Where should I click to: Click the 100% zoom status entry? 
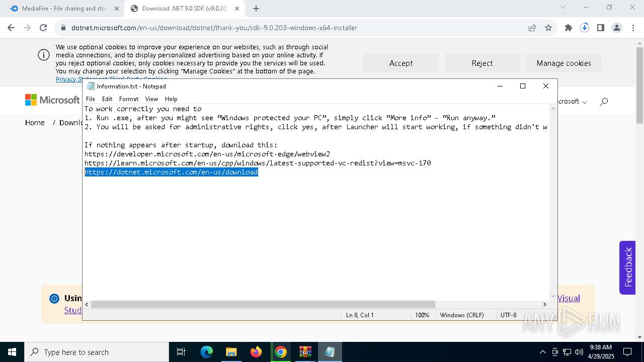click(422, 315)
